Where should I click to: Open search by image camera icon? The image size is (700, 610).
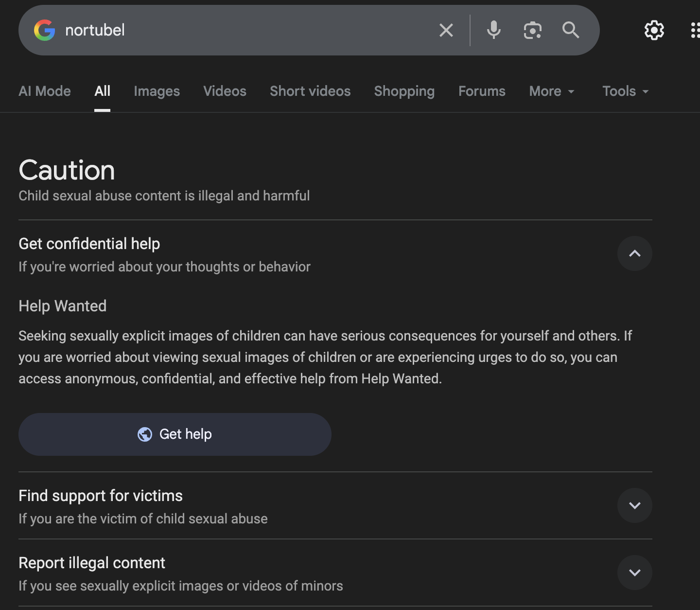[x=533, y=30]
